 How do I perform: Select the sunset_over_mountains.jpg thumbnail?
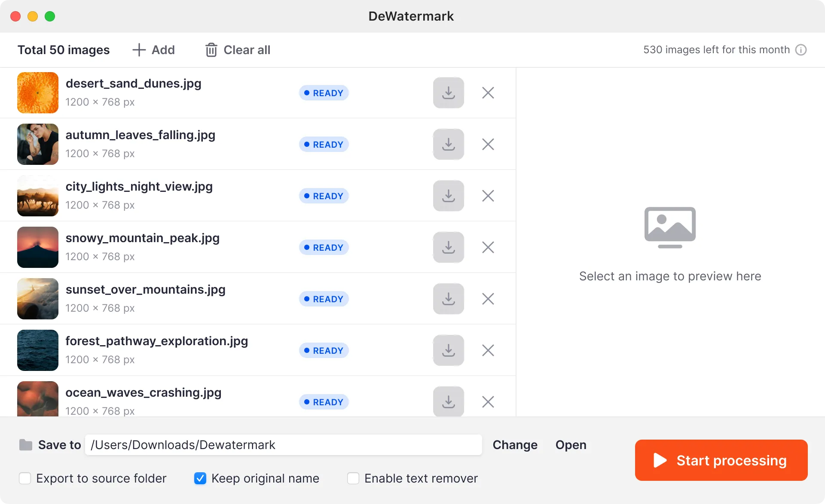38,299
